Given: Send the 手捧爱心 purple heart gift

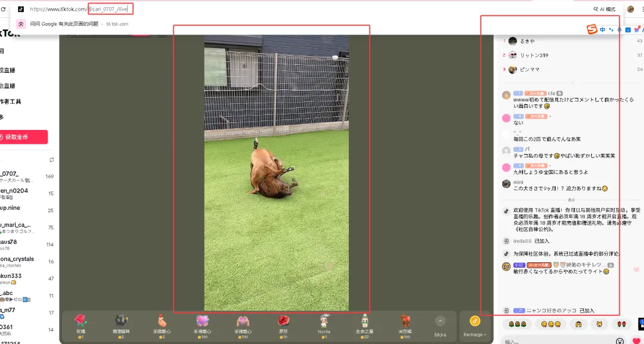Looking at the screenshot, I should coord(203,326).
